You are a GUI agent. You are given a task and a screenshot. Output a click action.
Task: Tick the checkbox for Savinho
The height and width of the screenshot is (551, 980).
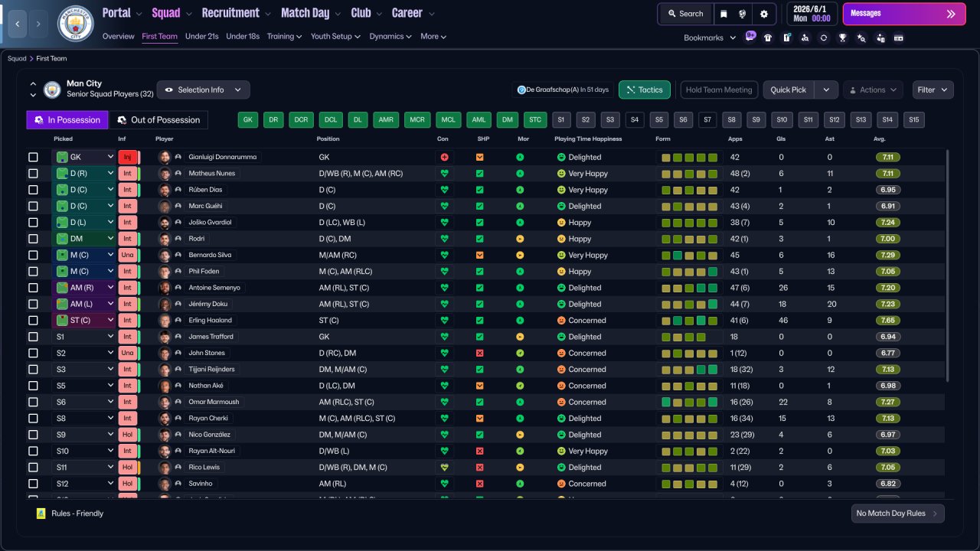pyautogui.click(x=33, y=484)
